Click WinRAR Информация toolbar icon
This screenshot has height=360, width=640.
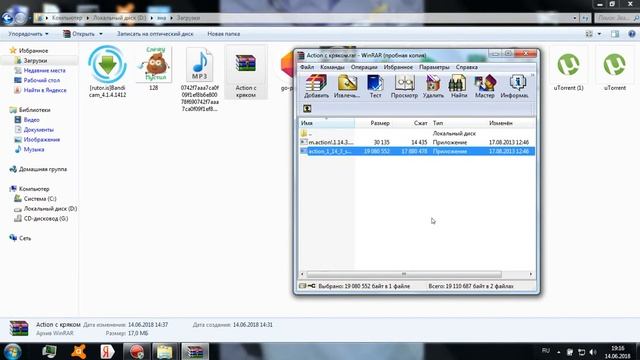(x=515, y=86)
